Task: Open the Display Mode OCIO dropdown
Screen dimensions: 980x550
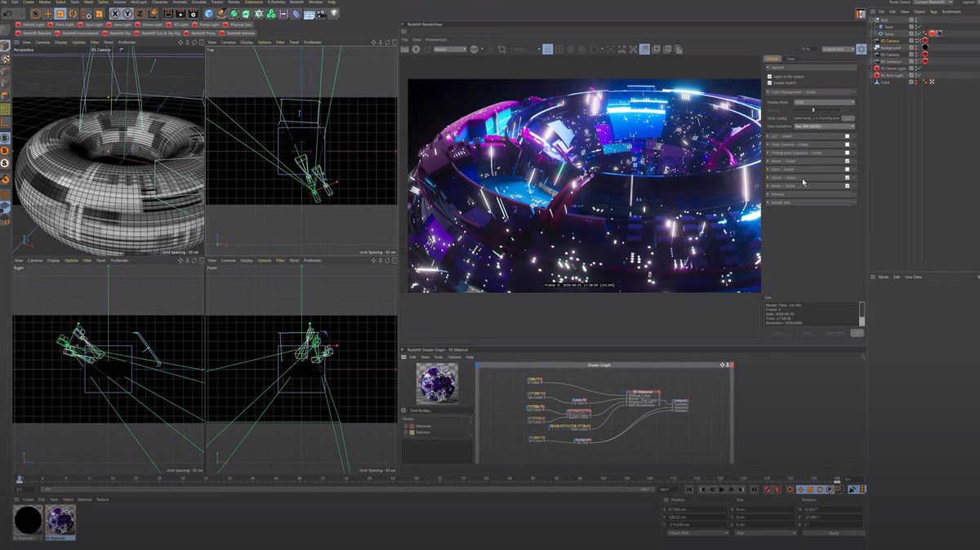Action: point(824,102)
